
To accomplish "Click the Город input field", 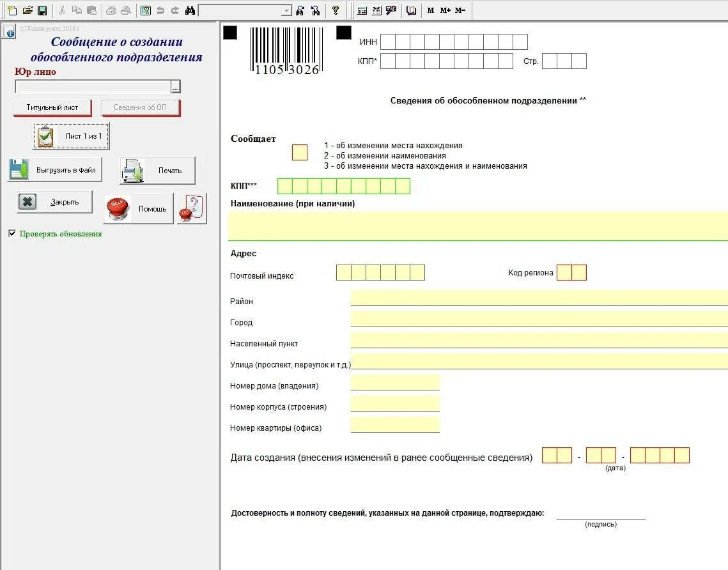I will [539, 319].
